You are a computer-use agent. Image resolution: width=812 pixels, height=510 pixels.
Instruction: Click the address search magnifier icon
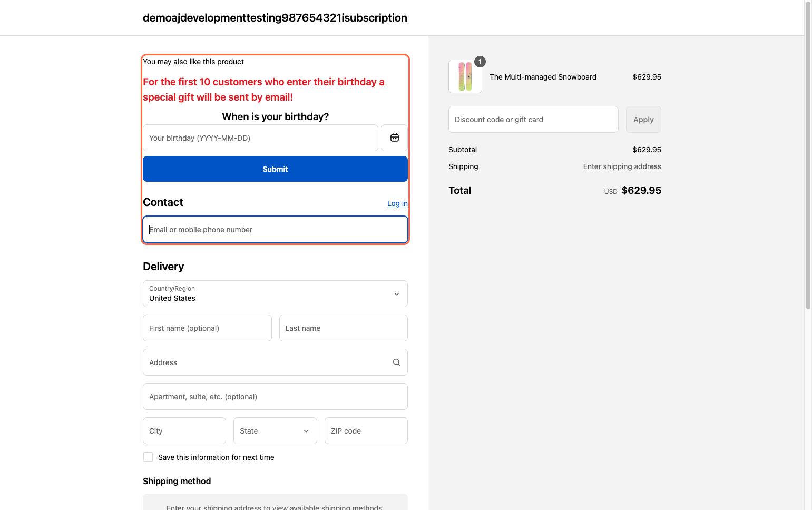pos(396,362)
